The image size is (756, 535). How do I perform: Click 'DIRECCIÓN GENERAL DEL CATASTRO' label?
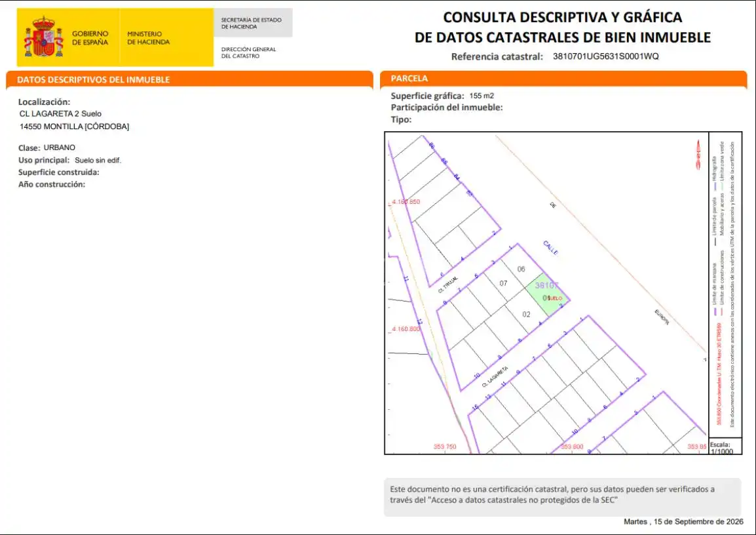[x=248, y=52]
